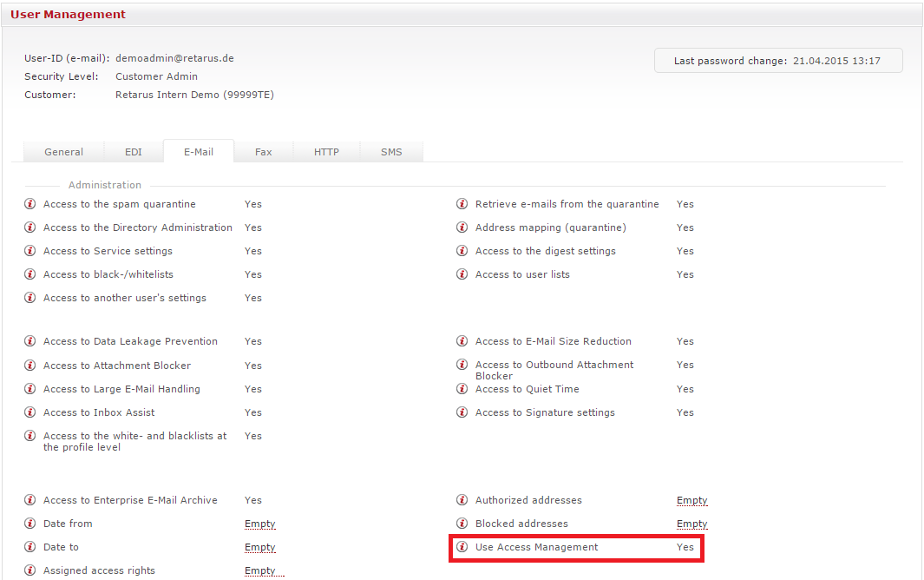Open the EDI tab

point(133,152)
